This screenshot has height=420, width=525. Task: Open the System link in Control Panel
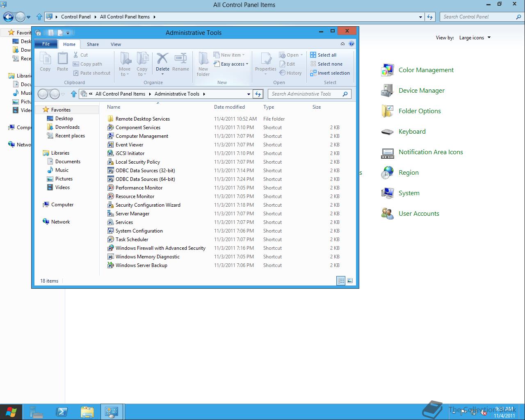coord(409,193)
